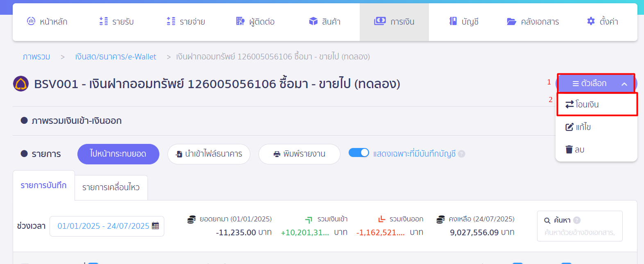Click the -1,162,521.... total outflow amount
Image resolution: width=644 pixels, height=264 pixels.
(381, 232)
